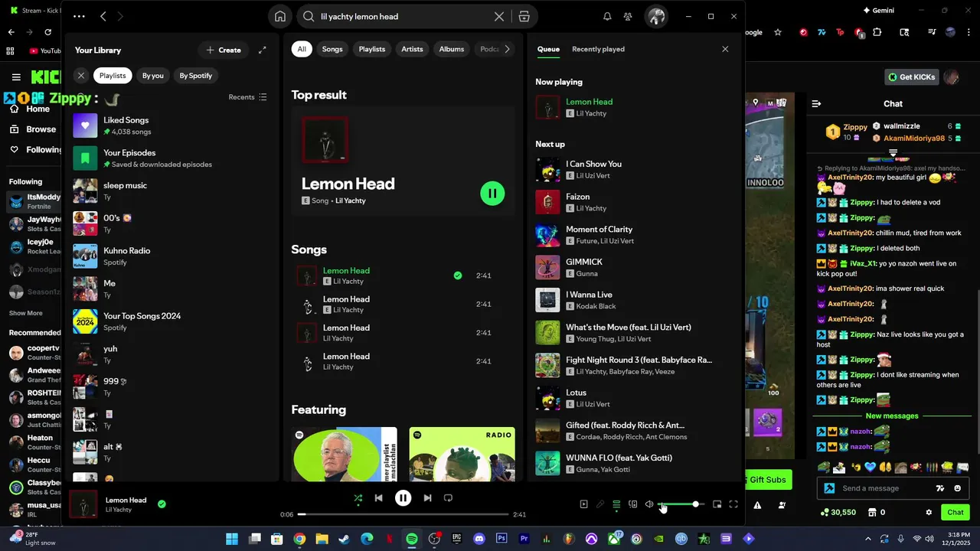Screen dimensions: 980x551
Task: Open the Spotify app in Windows taskbar
Action: click(x=412, y=539)
